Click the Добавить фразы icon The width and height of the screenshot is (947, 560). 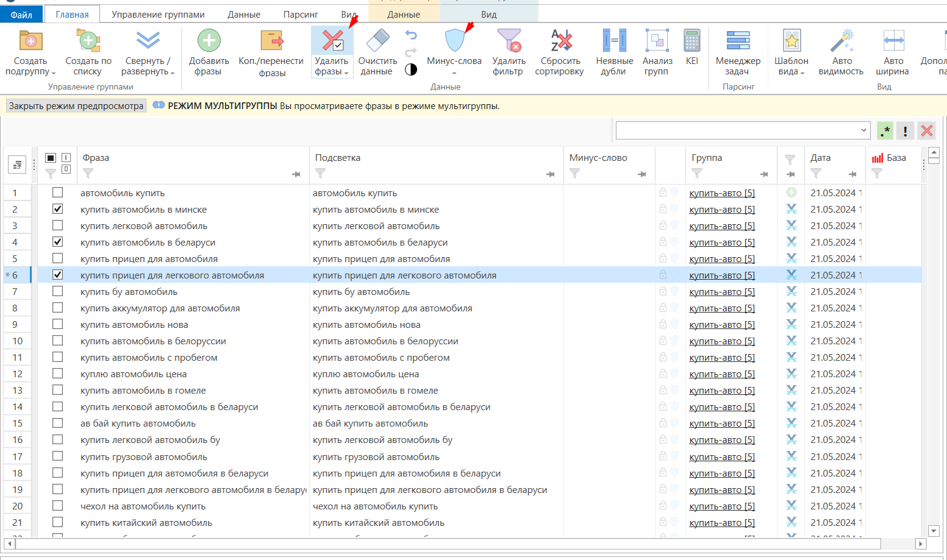(209, 41)
